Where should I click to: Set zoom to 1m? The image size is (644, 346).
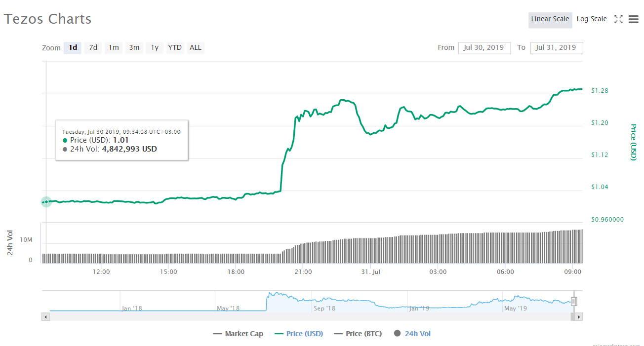(114, 48)
